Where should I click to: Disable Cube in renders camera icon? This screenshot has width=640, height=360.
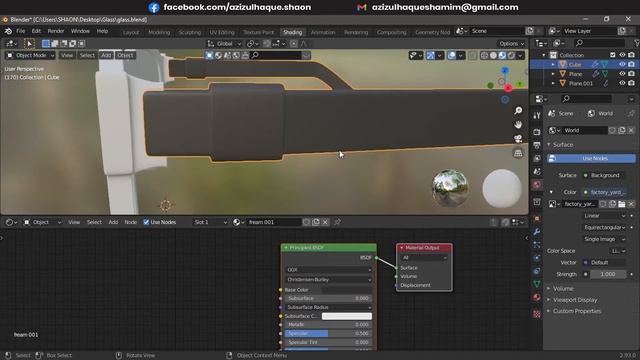click(x=631, y=64)
